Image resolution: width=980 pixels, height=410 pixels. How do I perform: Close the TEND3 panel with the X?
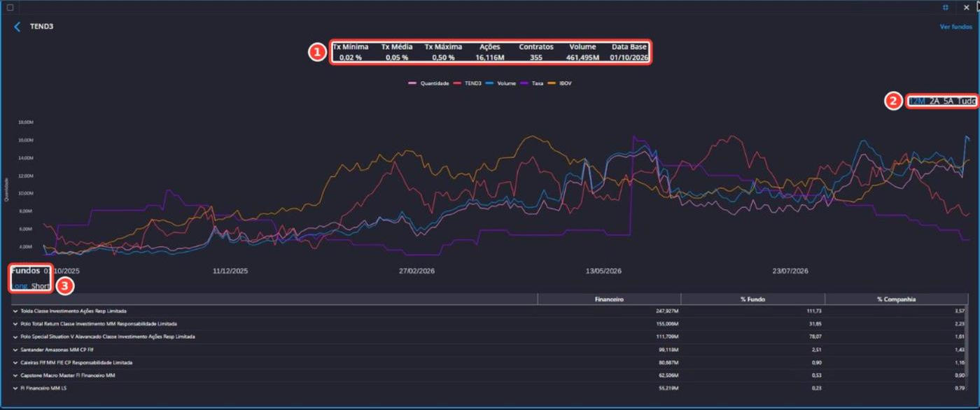[967, 7]
